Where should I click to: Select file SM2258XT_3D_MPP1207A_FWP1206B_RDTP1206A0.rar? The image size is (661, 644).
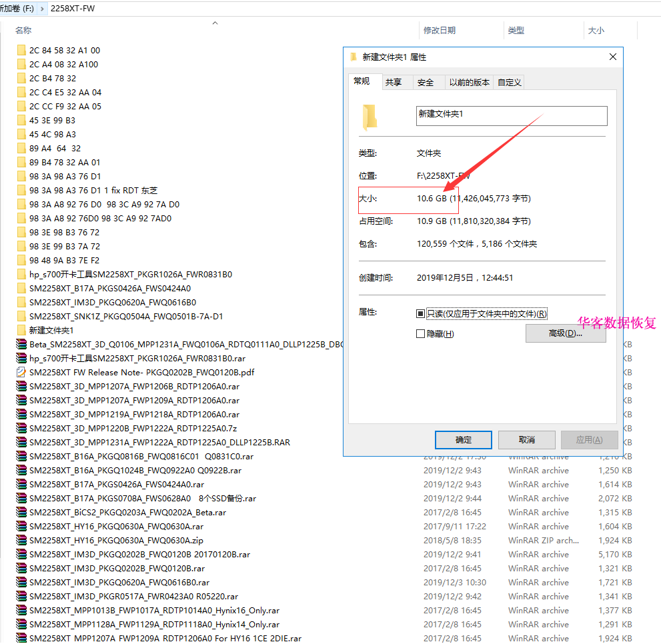(134, 387)
